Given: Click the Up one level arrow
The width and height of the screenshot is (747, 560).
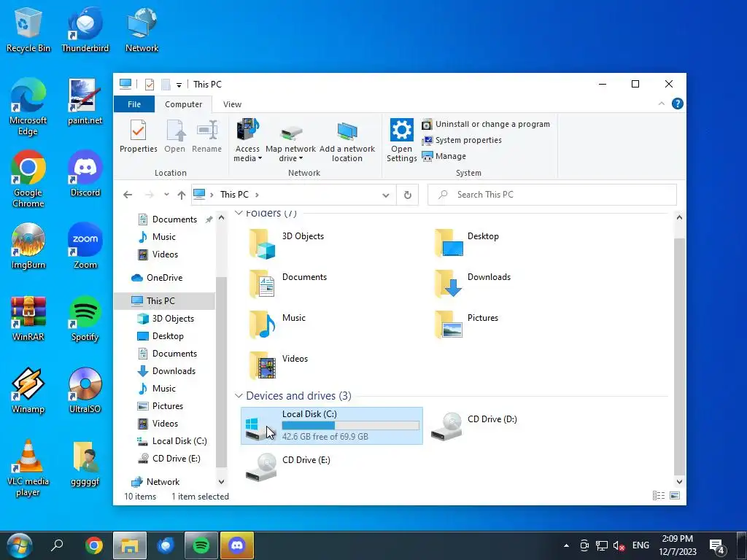Looking at the screenshot, I should click(x=181, y=194).
